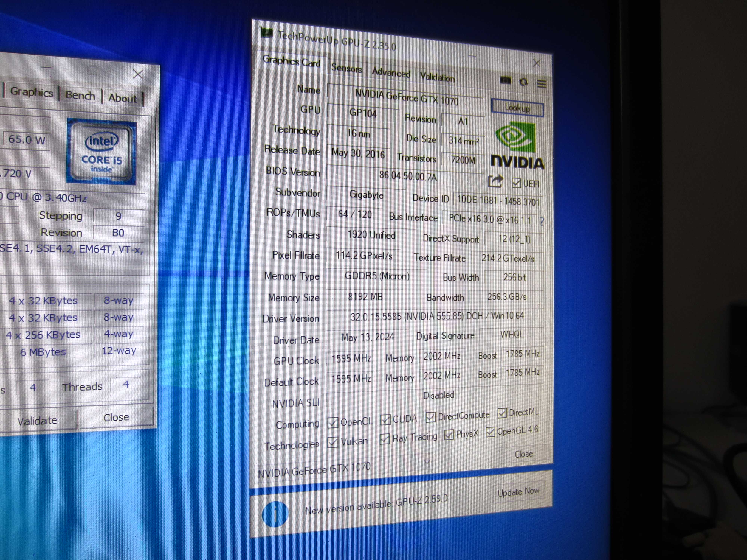
Task: Click the Technology value 16 nm
Action: 358,133
